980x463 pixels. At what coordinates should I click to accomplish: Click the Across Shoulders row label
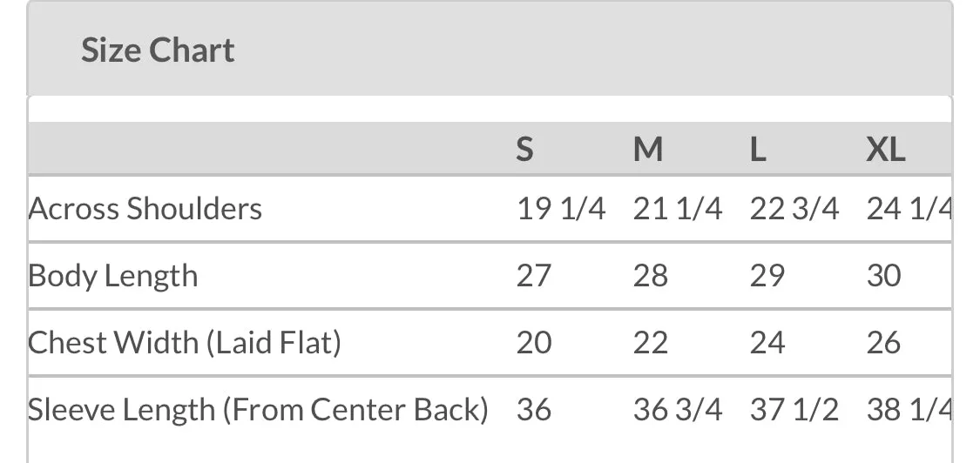tap(145, 209)
